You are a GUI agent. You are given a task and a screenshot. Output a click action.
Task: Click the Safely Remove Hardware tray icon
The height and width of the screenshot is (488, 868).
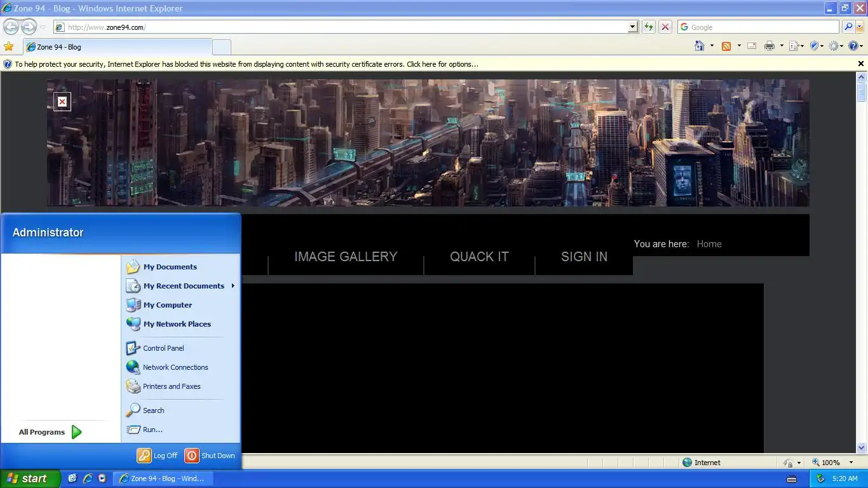point(820,478)
